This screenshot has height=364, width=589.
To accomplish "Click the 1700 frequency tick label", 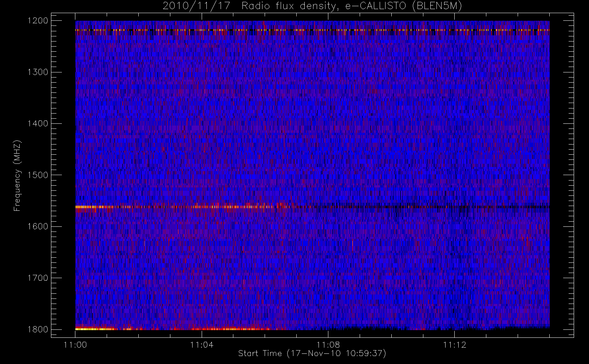I will (38, 278).
